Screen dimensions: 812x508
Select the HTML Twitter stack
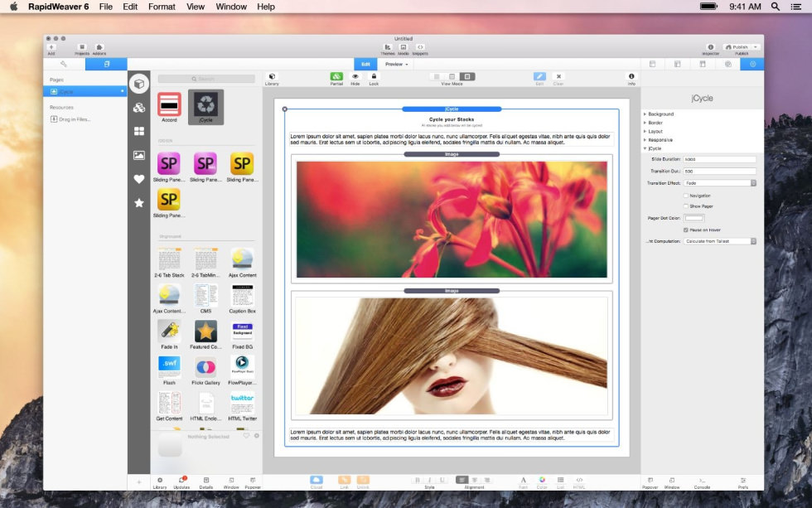tap(242, 406)
